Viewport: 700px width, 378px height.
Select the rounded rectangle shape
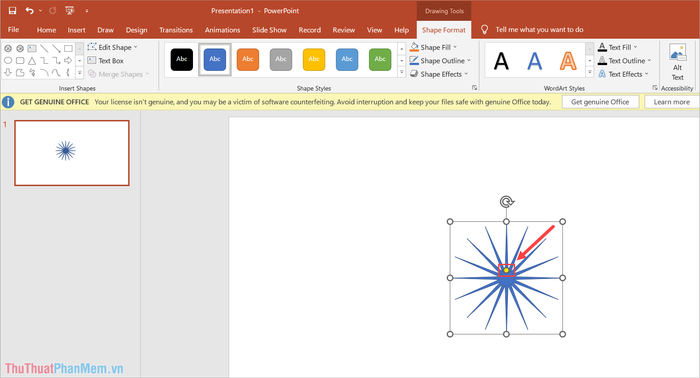(20, 60)
